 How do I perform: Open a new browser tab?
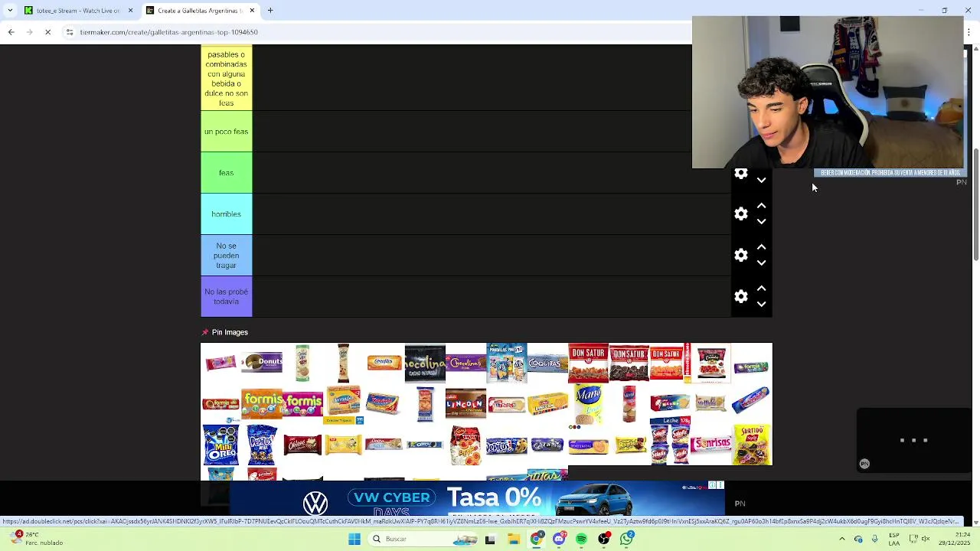tap(270, 11)
